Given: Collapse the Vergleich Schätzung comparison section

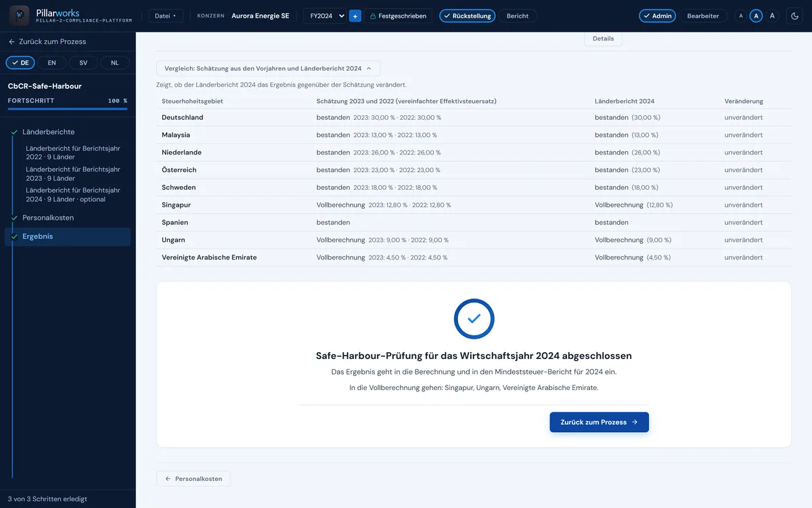Looking at the screenshot, I should coord(268,68).
